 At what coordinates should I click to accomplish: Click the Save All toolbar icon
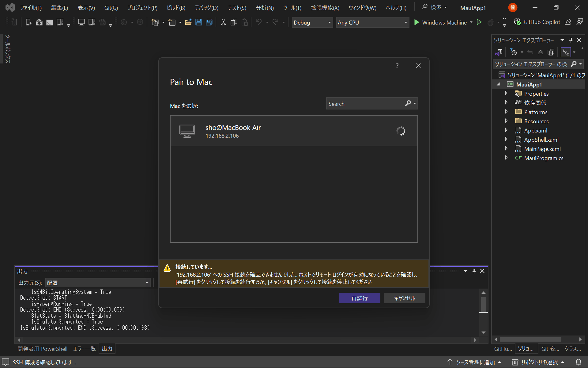coord(209,22)
